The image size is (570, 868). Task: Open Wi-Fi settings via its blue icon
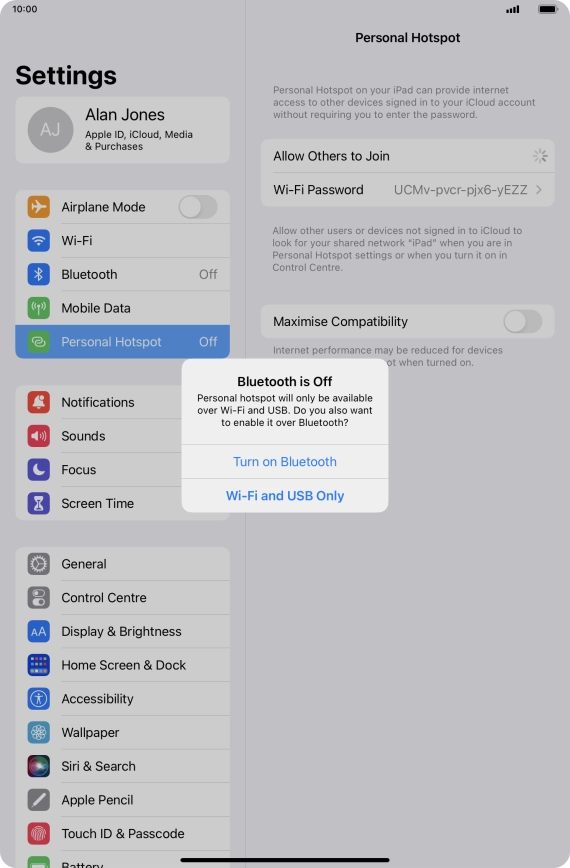(39, 241)
